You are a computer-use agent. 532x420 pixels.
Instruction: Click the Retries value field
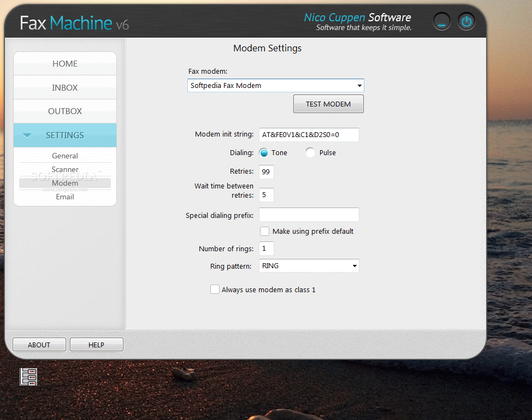pyautogui.click(x=267, y=171)
